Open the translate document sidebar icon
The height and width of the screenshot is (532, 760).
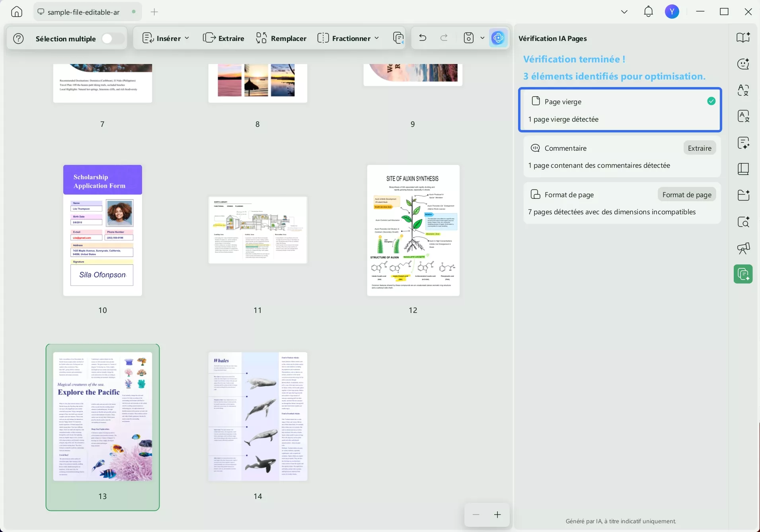(x=743, y=116)
